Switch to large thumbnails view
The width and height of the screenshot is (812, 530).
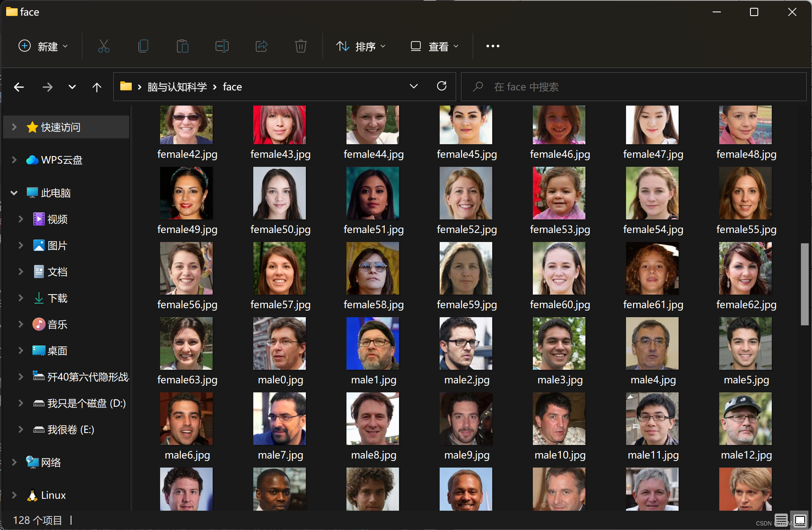[x=800, y=520]
